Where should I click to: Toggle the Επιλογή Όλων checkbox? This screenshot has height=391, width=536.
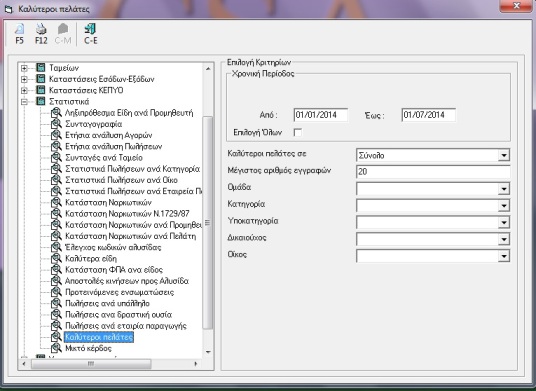298,133
